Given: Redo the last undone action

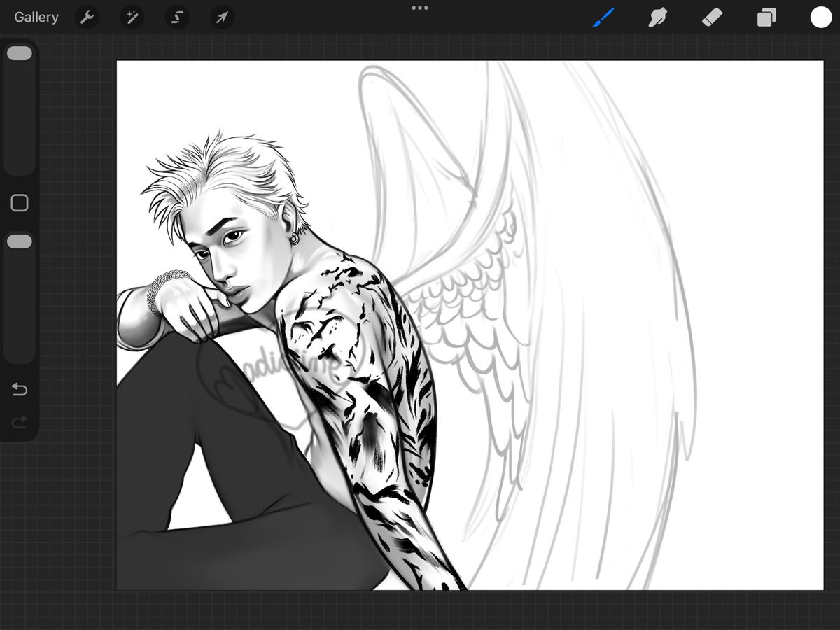Looking at the screenshot, I should coord(20,421).
